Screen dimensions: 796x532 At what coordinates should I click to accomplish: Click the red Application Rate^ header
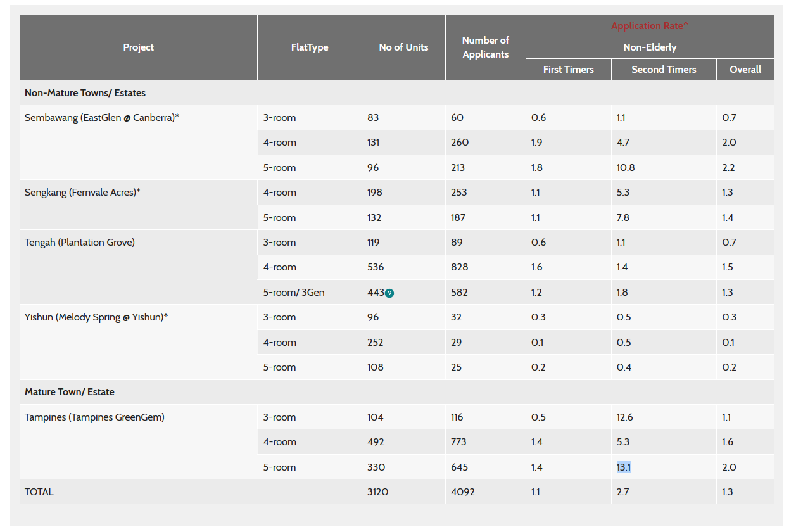point(649,26)
